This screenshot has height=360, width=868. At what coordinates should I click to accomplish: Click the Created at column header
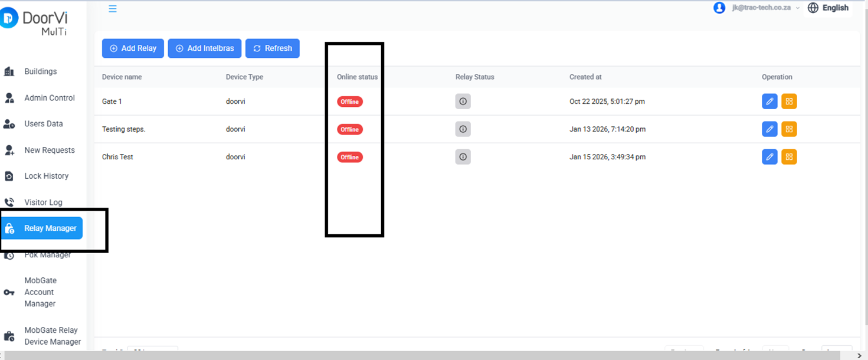click(585, 77)
